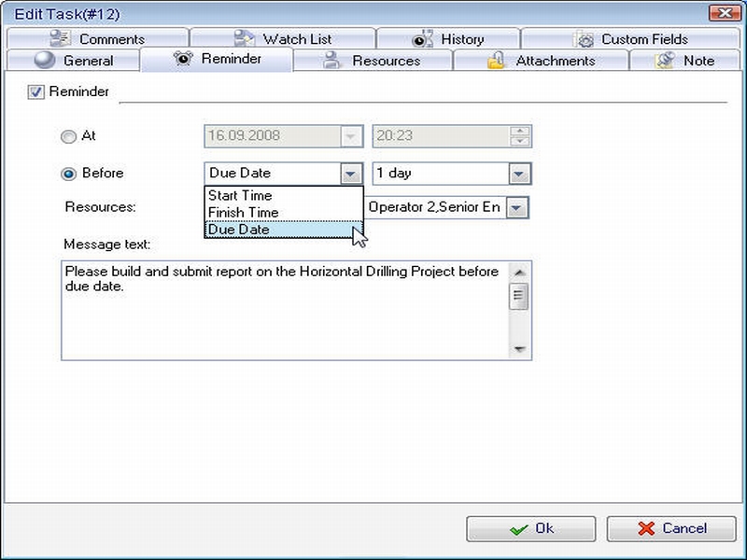Click the General sphere icon

click(45, 60)
